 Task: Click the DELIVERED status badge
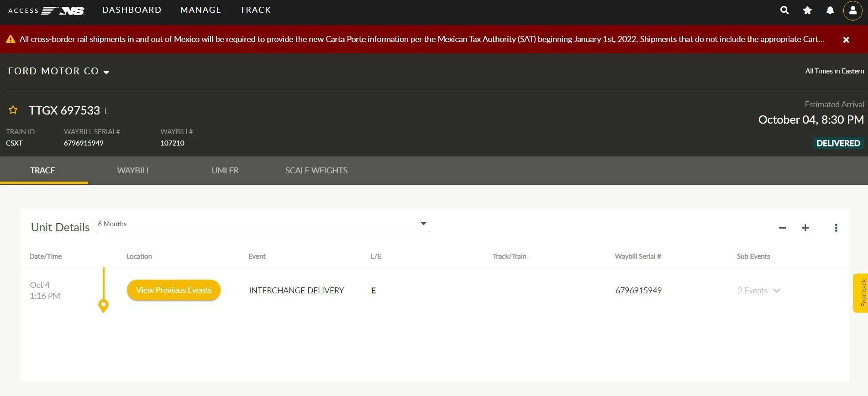838,143
